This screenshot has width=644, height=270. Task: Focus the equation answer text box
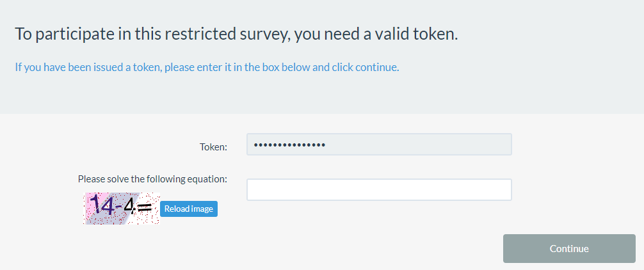[x=379, y=190]
